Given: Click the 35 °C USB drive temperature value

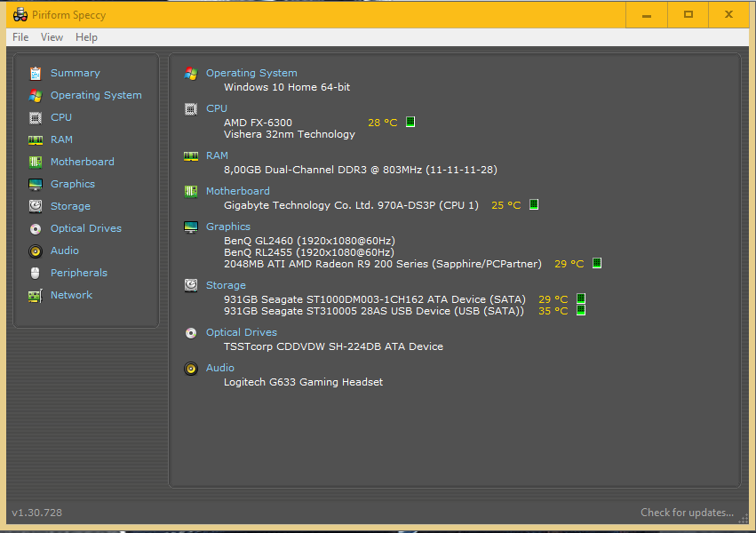Looking at the screenshot, I should [x=553, y=311].
